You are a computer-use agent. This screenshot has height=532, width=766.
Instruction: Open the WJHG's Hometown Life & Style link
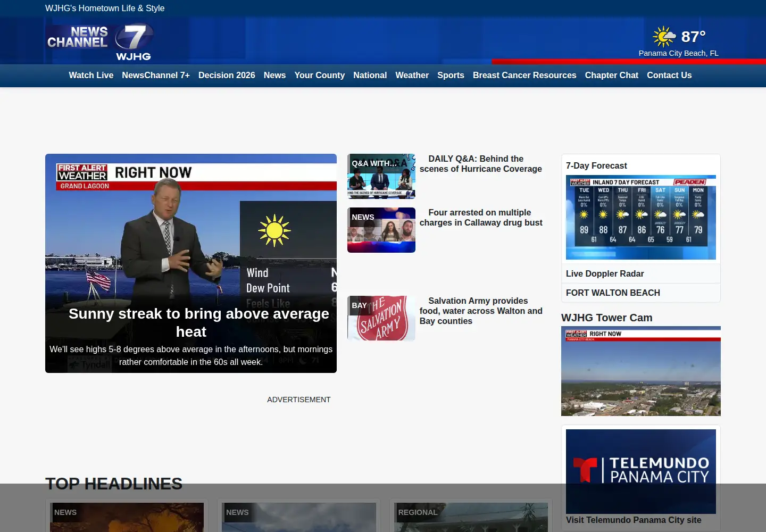pos(105,9)
